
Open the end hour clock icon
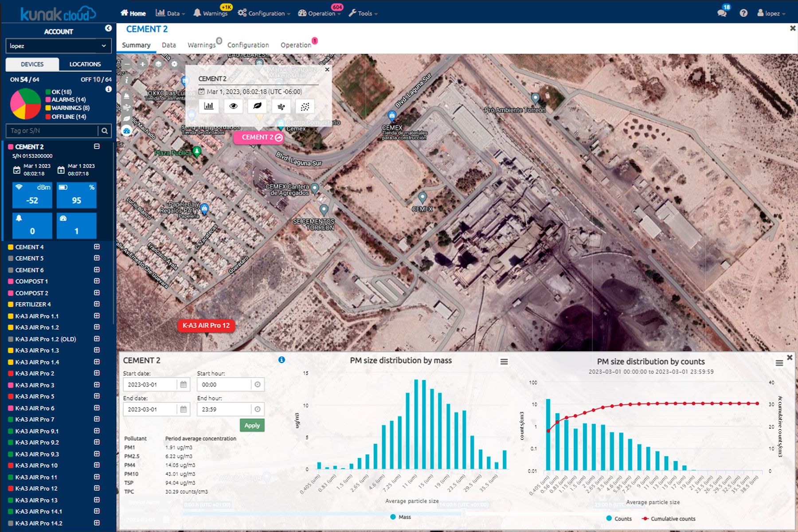coord(258,409)
